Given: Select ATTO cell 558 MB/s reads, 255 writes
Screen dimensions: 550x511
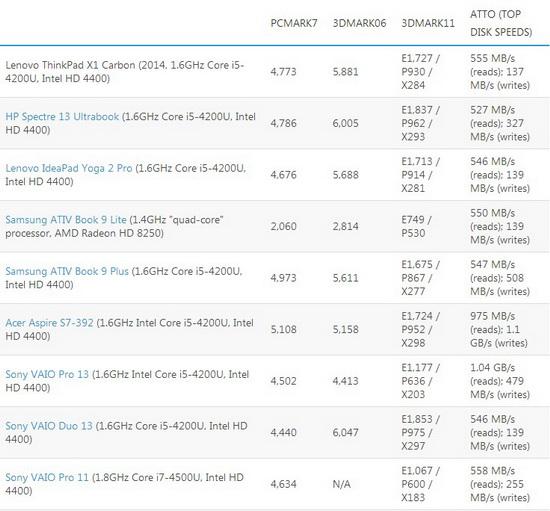Looking at the screenshot, I should 500,484.
